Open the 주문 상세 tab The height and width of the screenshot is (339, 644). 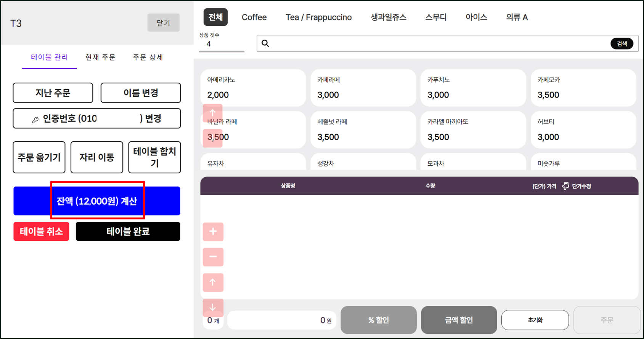pyautogui.click(x=148, y=57)
